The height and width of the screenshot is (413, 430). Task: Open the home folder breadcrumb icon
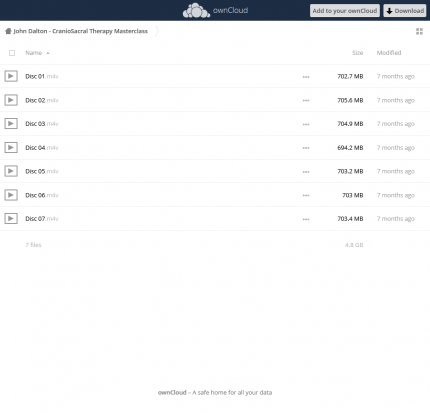[8, 31]
